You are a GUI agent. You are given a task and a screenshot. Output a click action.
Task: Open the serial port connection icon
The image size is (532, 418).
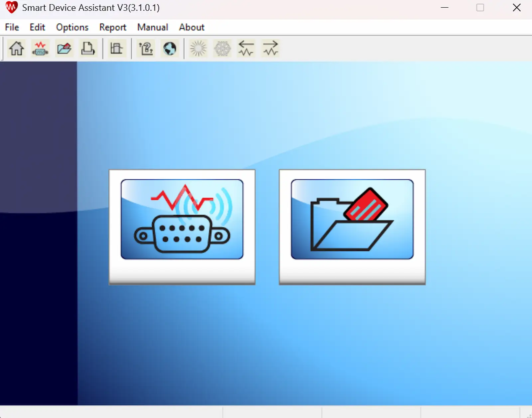pyautogui.click(x=40, y=48)
